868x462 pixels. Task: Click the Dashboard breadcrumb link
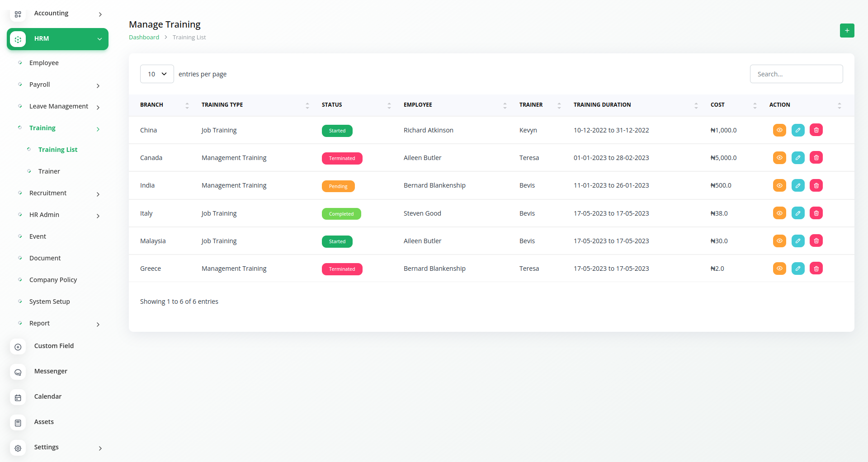coord(144,38)
